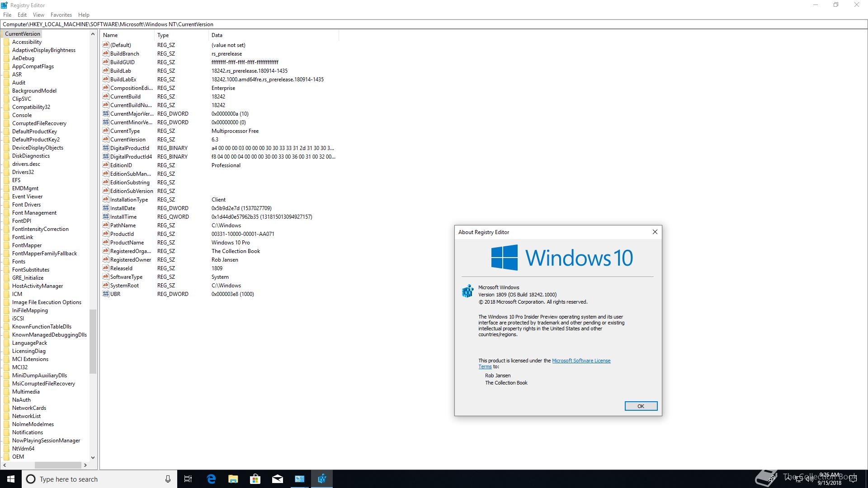Image resolution: width=868 pixels, height=488 pixels.
Task: Open the Microsoft Software License Terms link
Action: click(581, 361)
